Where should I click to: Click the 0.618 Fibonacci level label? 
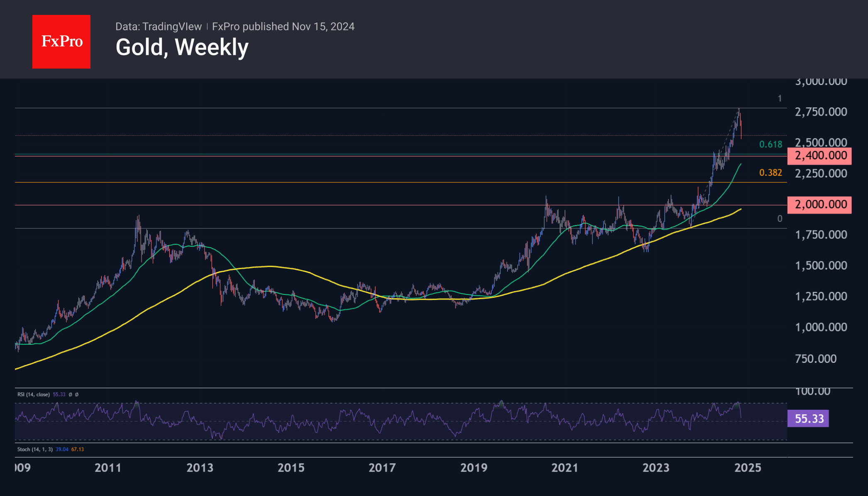click(770, 144)
